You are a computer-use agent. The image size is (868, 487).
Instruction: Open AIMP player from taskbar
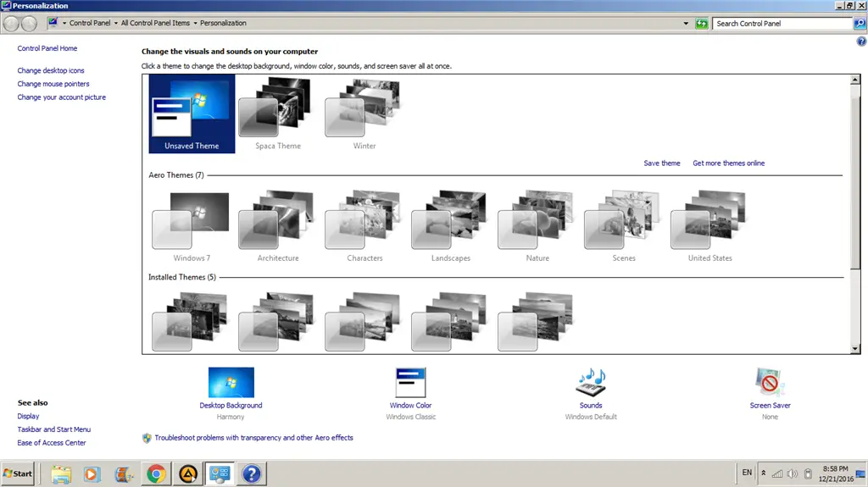(188, 474)
